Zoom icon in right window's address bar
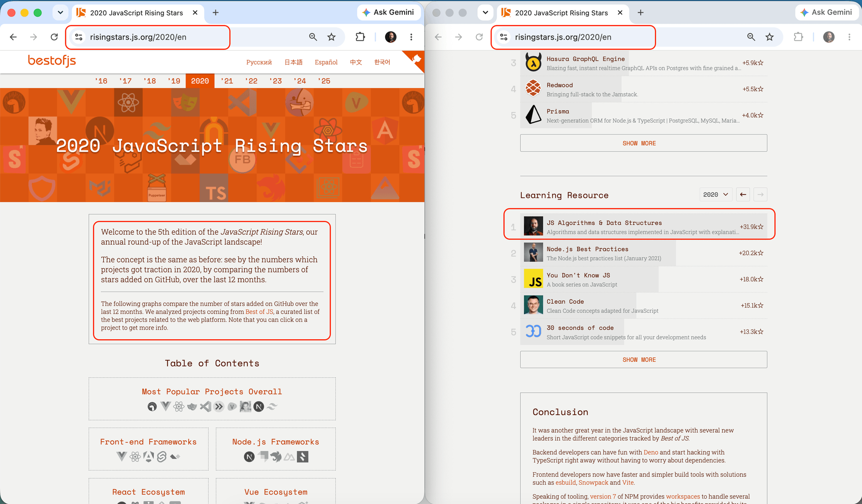The image size is (862, 504). [x=751, y=37]
